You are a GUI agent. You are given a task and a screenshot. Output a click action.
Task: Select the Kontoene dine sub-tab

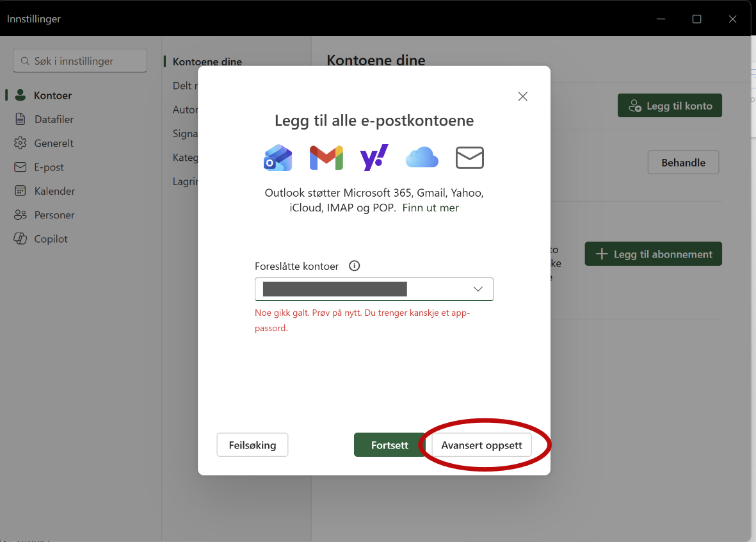click(207, 62)
